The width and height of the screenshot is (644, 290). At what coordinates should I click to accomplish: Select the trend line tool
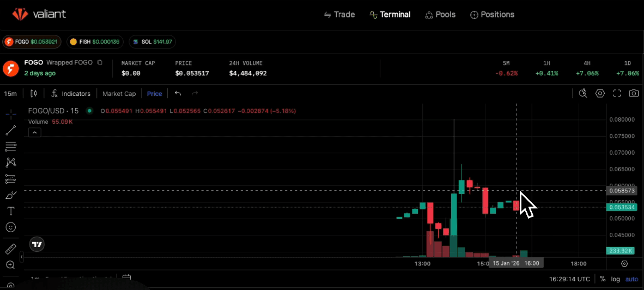11,130
